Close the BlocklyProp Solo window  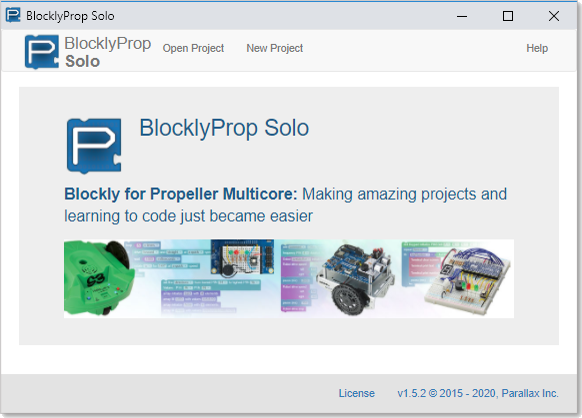click(x=554, y=16)
